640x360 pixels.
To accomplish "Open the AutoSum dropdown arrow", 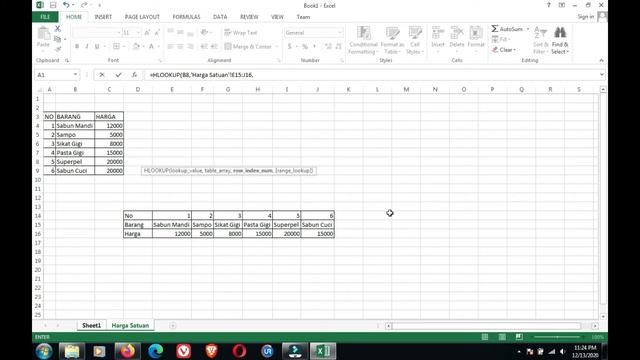I will coord(528,29).
